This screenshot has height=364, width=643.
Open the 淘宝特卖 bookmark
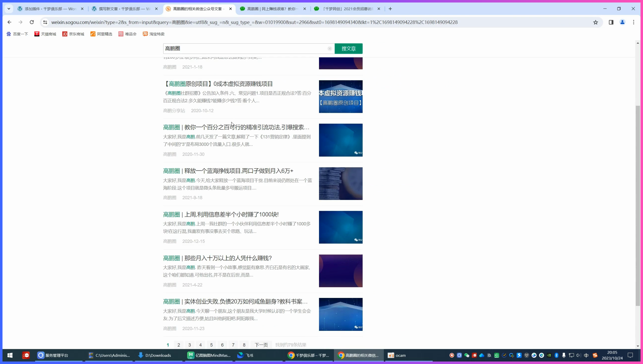(153, 34)
